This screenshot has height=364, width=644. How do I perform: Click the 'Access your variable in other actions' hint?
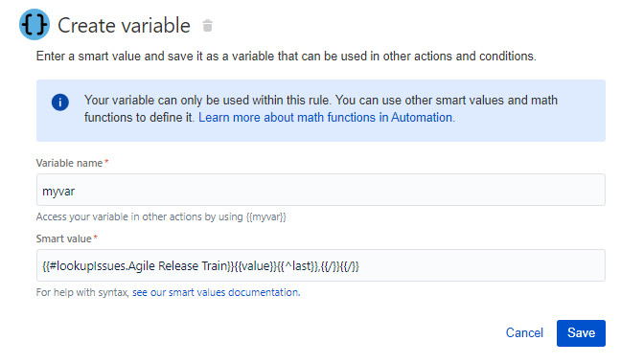point(161,216)
